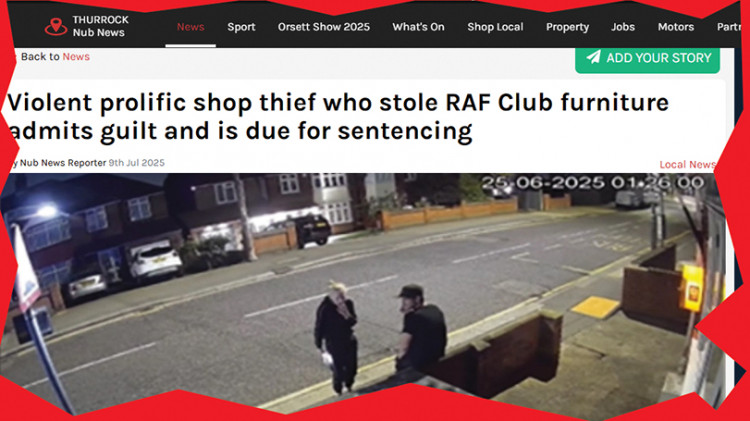Click the article headline about RAF Club furniture
This screenshot has height=421, width=750.
tap(338, 116)
